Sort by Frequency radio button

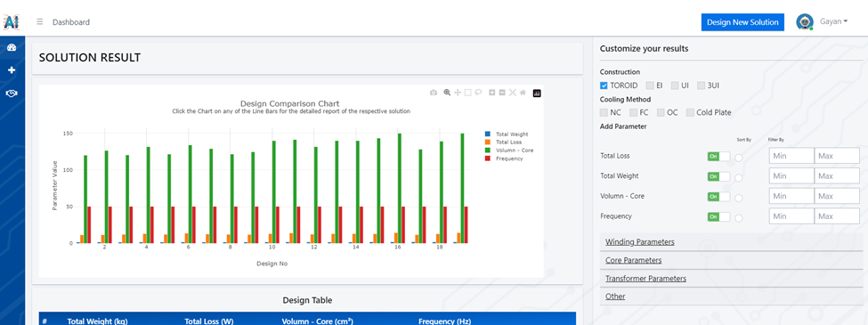click(x=738, y=217)
